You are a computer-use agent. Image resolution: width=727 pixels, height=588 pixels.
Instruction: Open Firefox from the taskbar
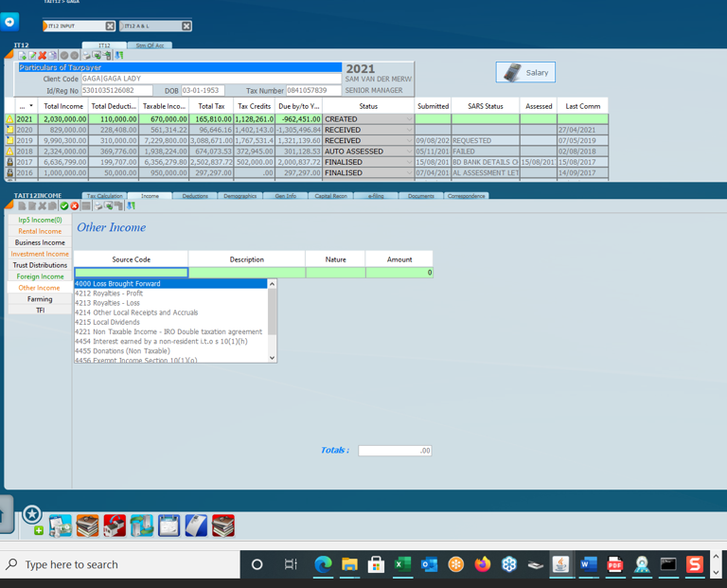[x=482, y=564]
